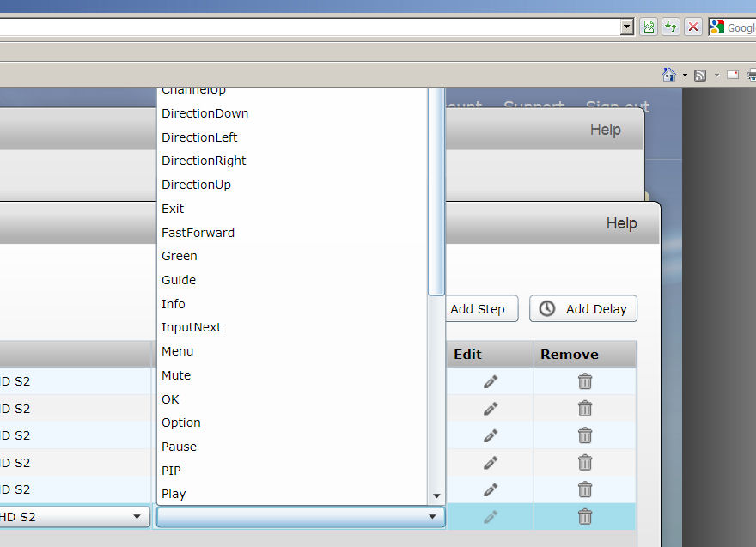Click the trash icon in the first row
The image size is (756, 547).
585,381
